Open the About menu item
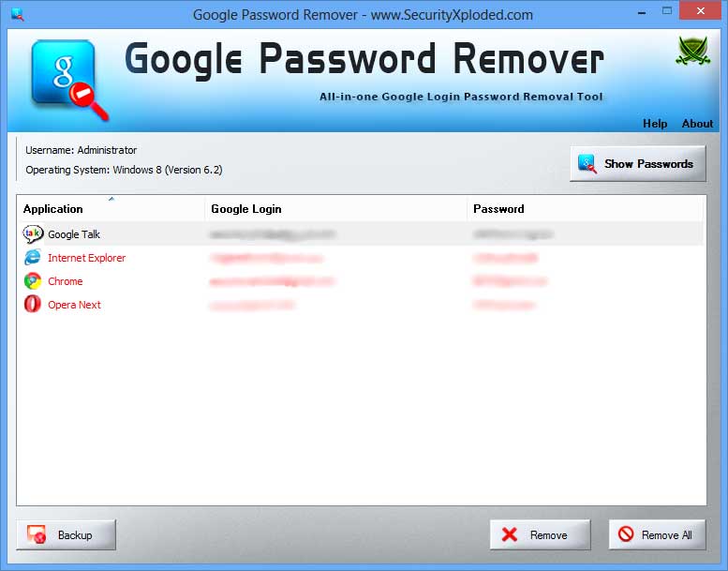728x571 pixels. pos(697,124)
